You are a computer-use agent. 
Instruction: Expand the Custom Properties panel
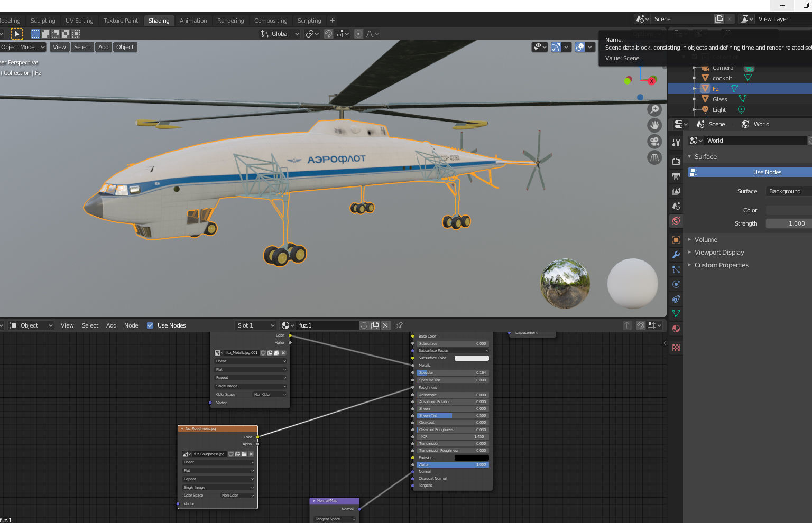pyautogui.click(x=721, y=265)
